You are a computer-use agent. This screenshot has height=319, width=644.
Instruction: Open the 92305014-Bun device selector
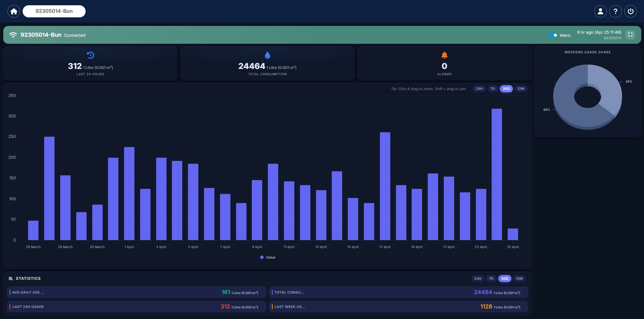pyautogui.click(x=54, y=11)
